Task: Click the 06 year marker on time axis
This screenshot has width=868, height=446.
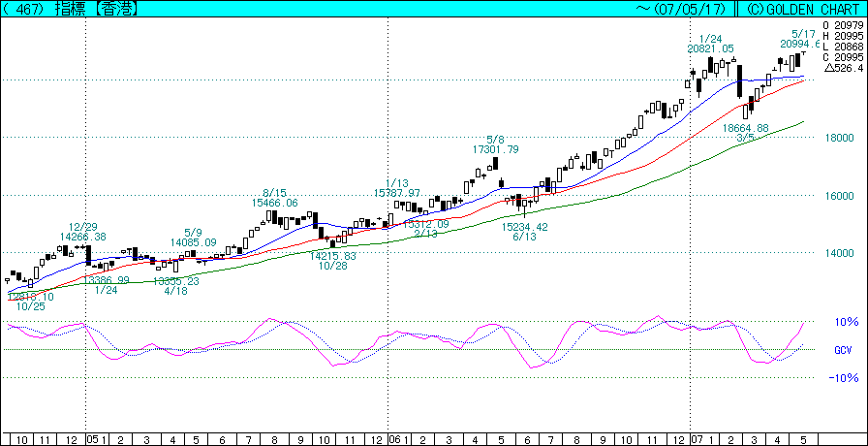Action: (x=394, y=438)
